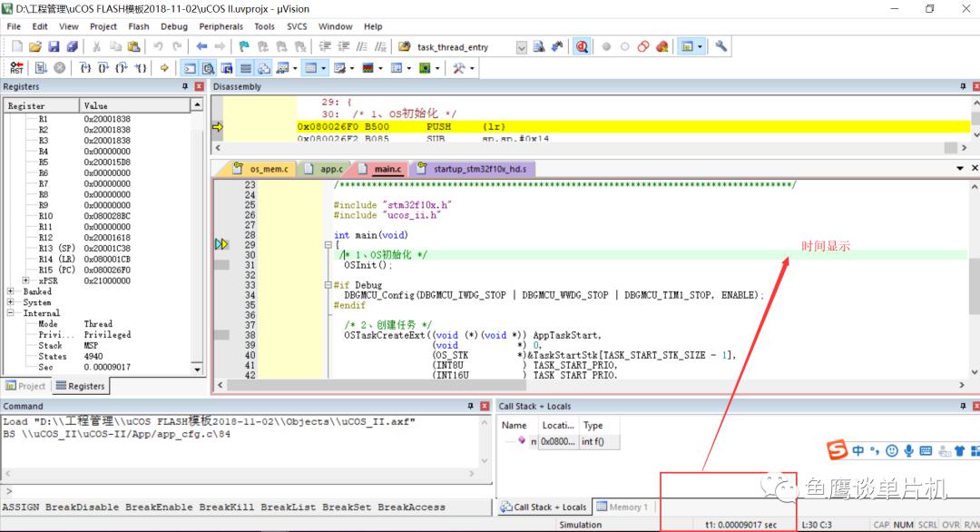Navigate backward with the blue left arrow
This screenshot has width=980, height=532.
point(201,46)
